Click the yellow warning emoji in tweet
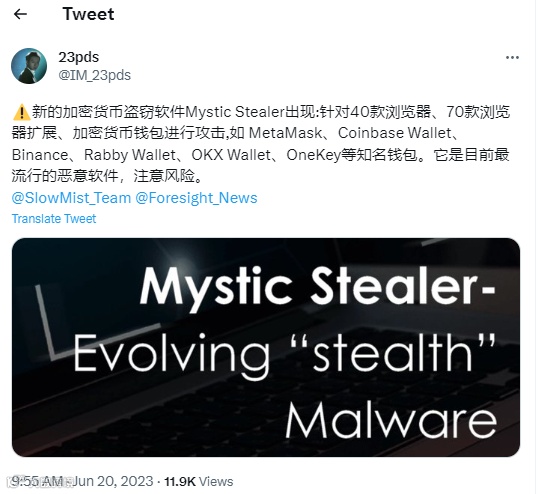This screenshot has height=494, width=550. [x=21, y=112]
